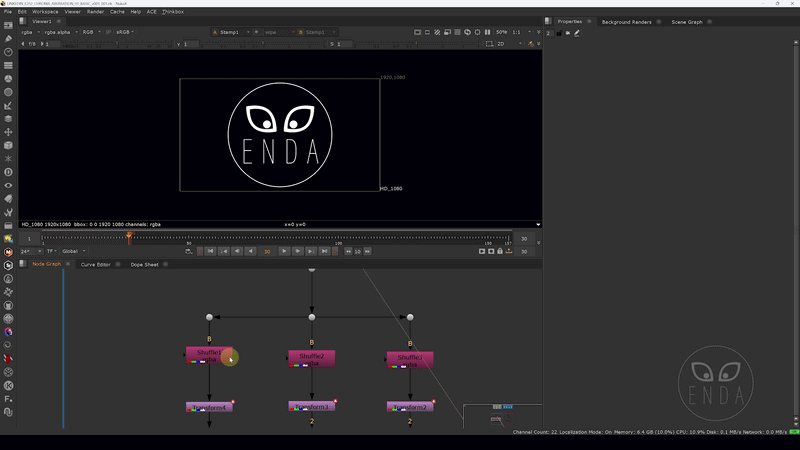This screenshot has width=800, height=450.
Task: Open the Render menu
Action: pos(95,11)
